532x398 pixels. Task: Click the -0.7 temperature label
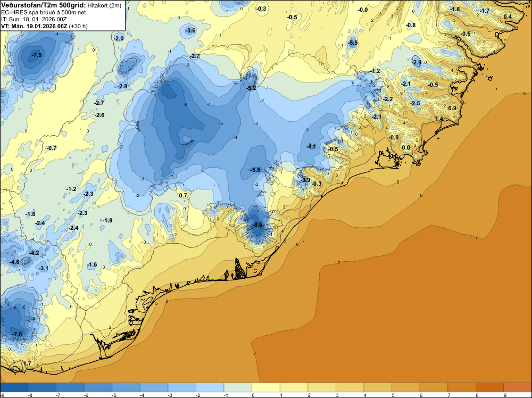coord(52,148)
